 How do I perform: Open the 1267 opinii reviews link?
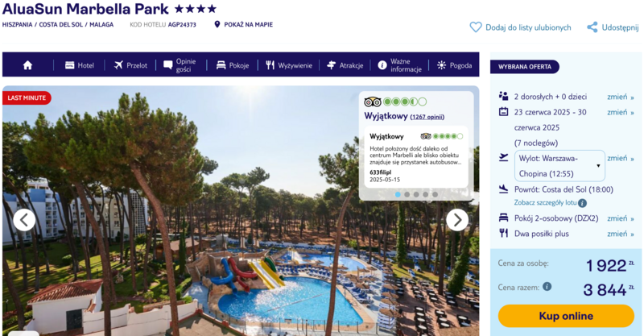pyautogui.click(x=427, y=117)
